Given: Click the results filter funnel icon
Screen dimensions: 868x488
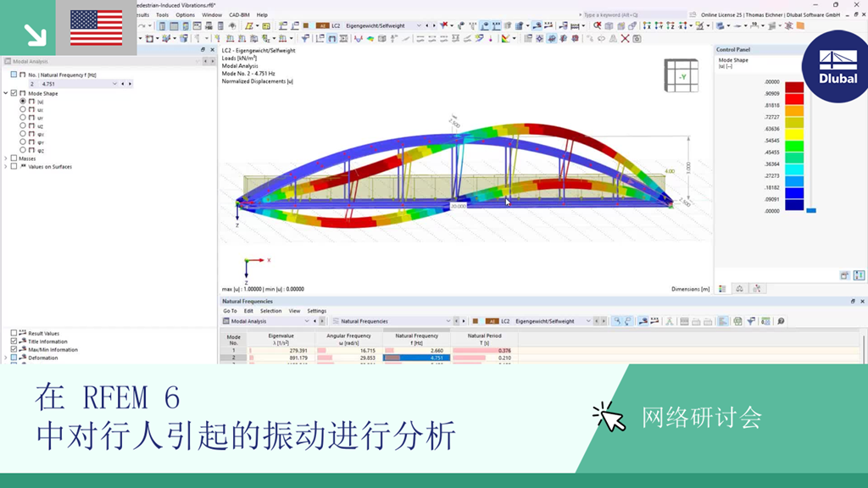Looking at the screenshot, I should click(x=305, y=39).
